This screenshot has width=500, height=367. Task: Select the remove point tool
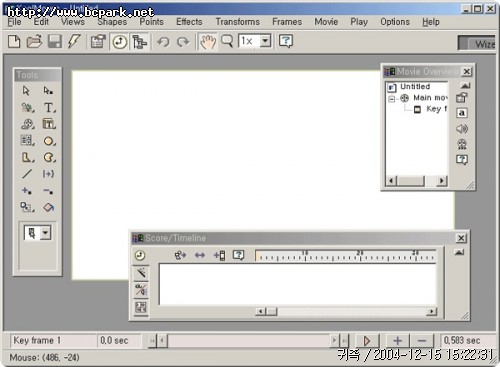click(x=48, y=191)
